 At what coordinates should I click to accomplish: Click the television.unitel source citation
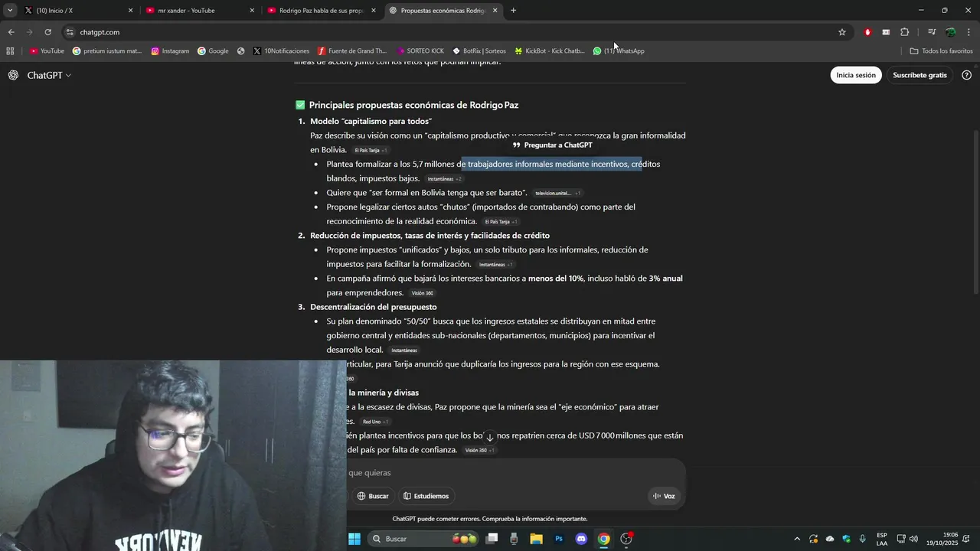[557, 193]
